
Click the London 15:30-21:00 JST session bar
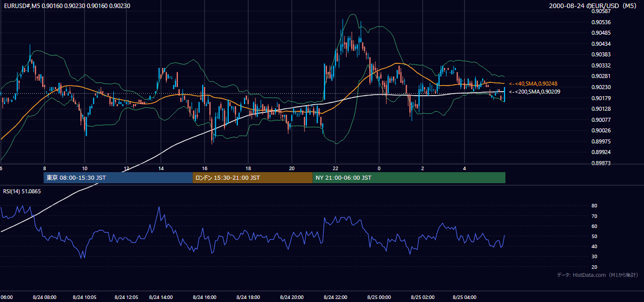[252, 178]
